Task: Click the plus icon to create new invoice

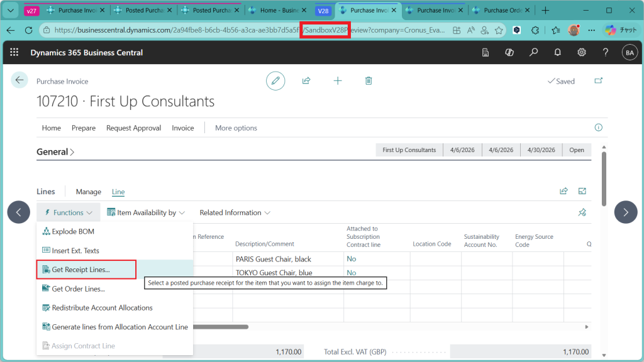Action: [338, 80]
